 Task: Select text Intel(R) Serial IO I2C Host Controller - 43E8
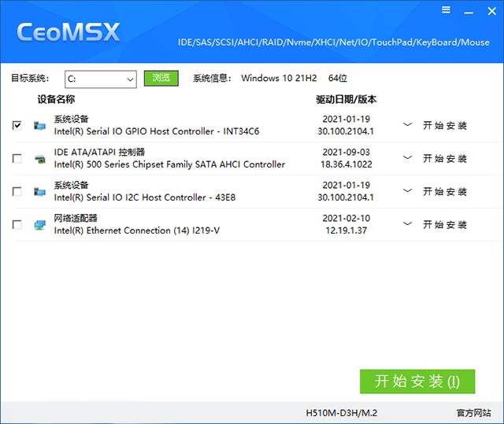(x=145, y=197)
